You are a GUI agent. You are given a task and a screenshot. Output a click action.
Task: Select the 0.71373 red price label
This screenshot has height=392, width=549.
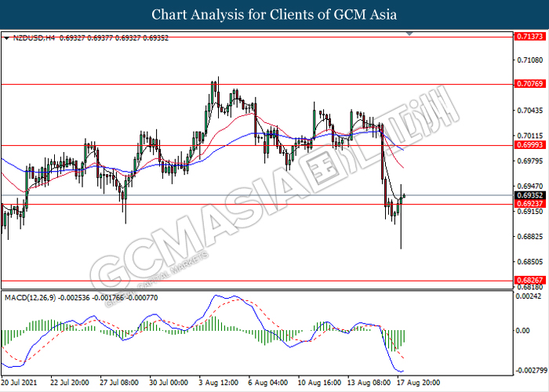point(530,36)
